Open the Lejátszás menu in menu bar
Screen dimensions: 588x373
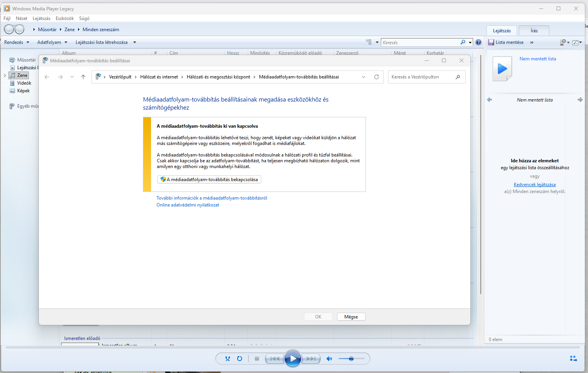tap(42, 18)
